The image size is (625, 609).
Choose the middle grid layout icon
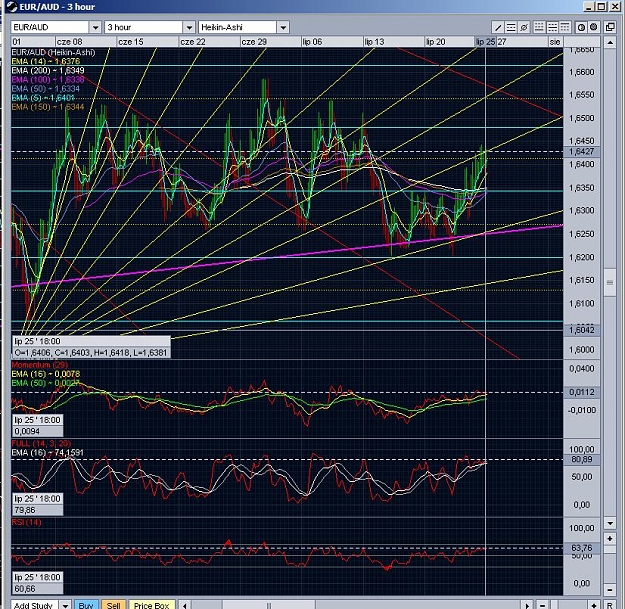pos(552,27)
